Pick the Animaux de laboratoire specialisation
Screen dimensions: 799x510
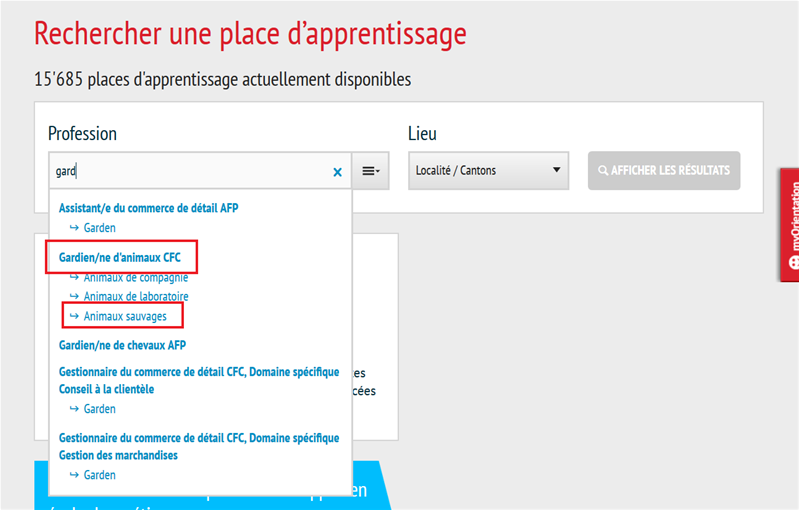click(x=135, y=296)
